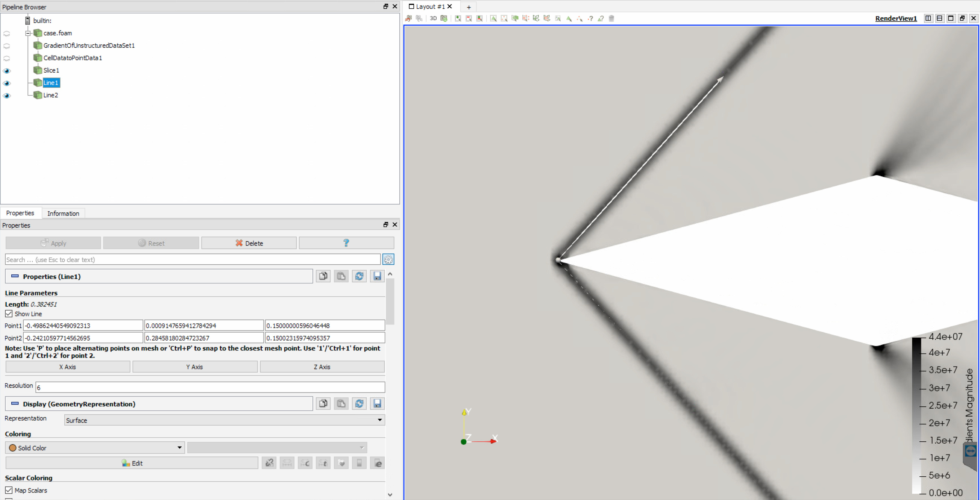Open the Solid Color coloring dropdown
980x500 pixels.
pos(95,448)
